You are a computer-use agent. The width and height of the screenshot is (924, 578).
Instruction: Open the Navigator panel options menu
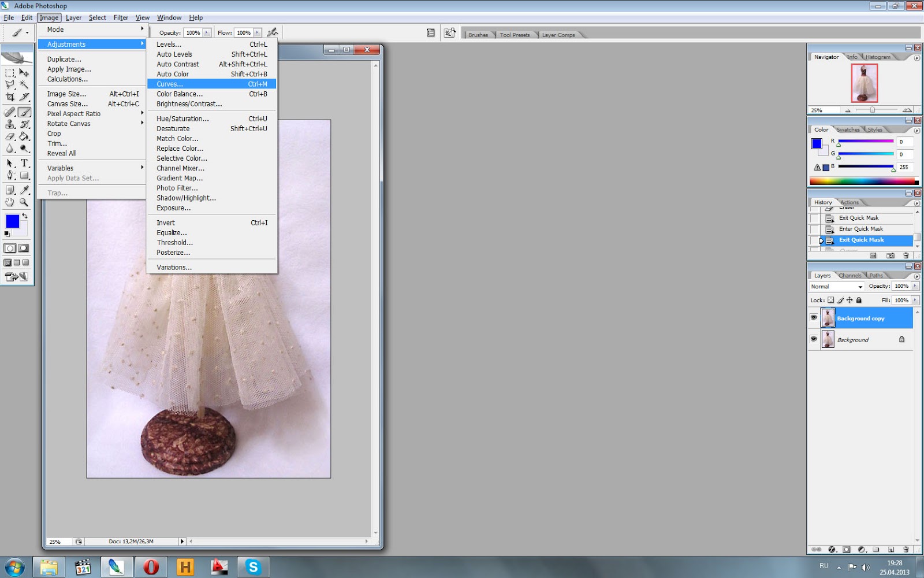click(x=916, y=58)
